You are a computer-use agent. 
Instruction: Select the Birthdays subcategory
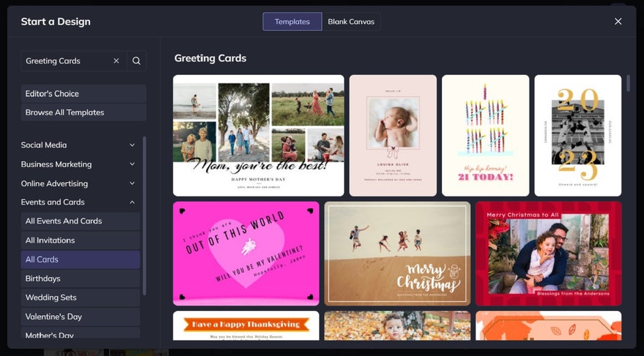pyautogui.click(x=80, y=278)
